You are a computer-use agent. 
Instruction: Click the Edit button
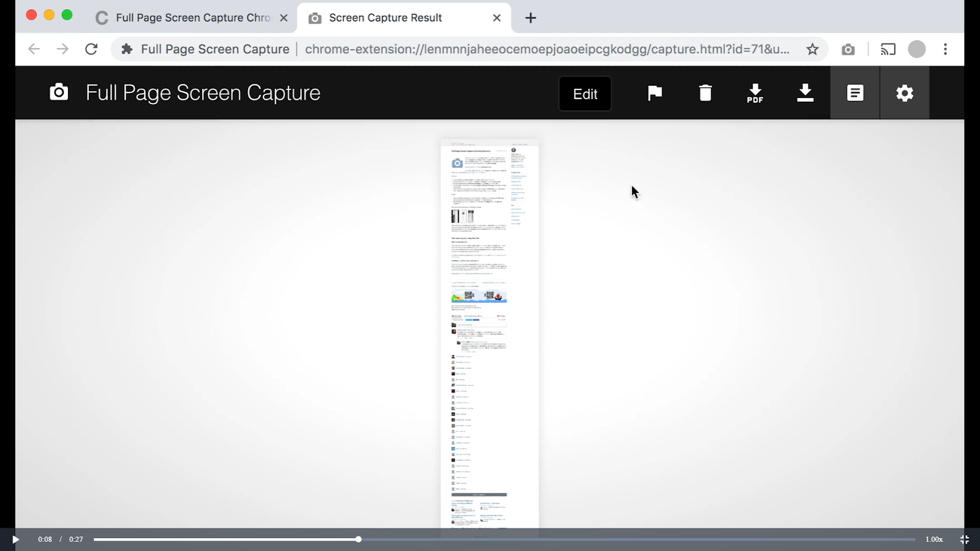(585, 94)
